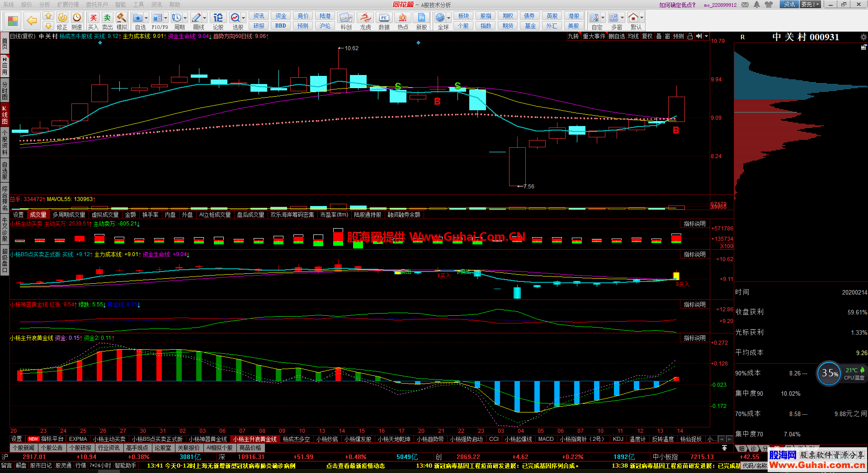
Task: Expand the F10/F9 dropdown arrow
Action: tap(166, 18)
